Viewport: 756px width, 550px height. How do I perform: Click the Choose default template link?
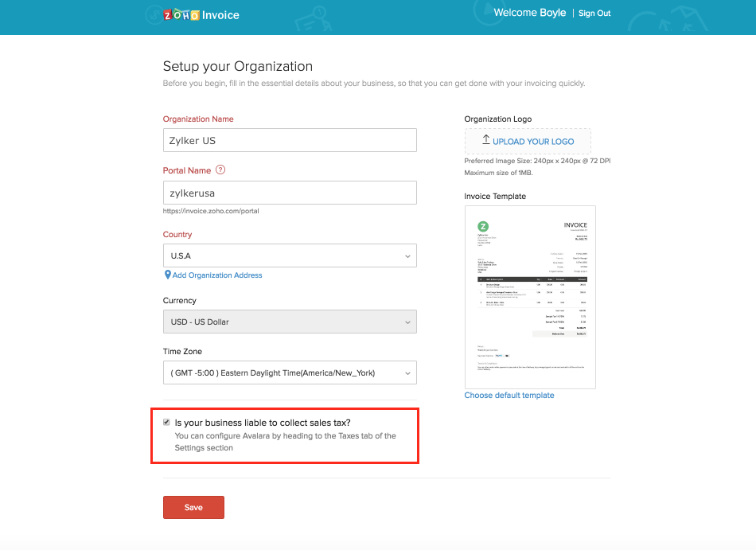(x=509, y=395)
